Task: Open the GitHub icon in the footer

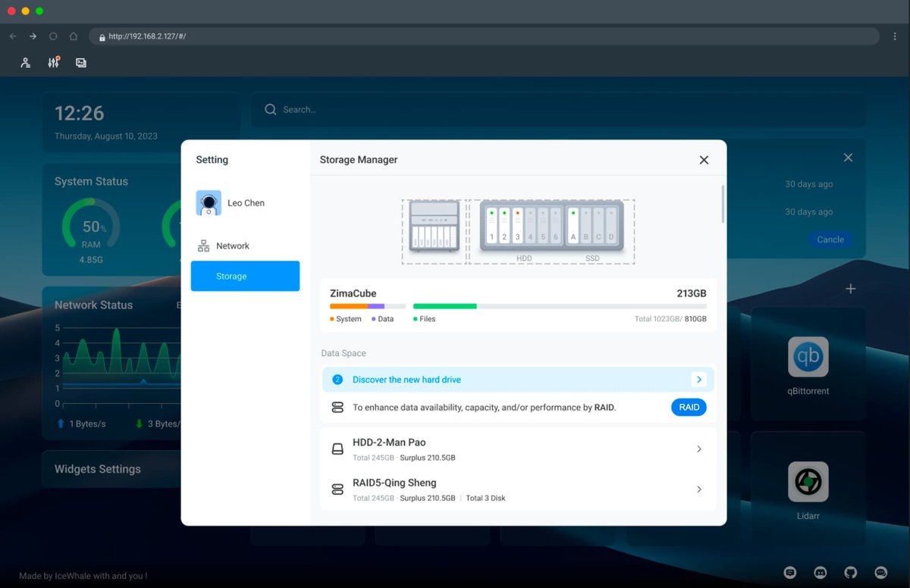Action: coord(850,573)
